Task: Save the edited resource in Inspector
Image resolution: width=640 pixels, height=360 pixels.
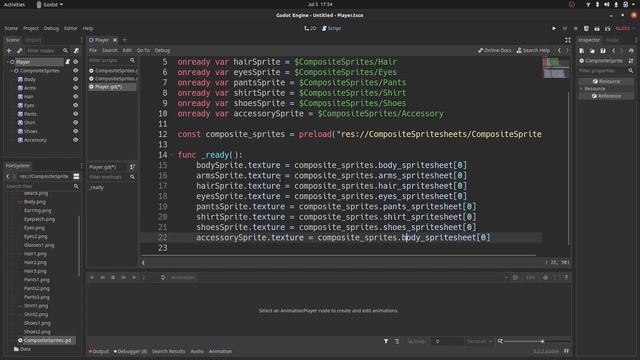Action: point(603,51)
